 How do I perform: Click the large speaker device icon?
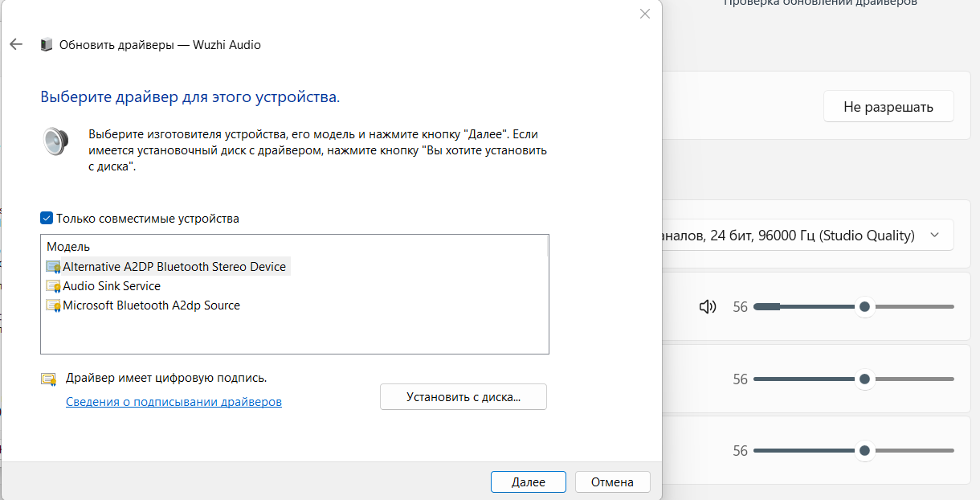[x=56, y=141]
